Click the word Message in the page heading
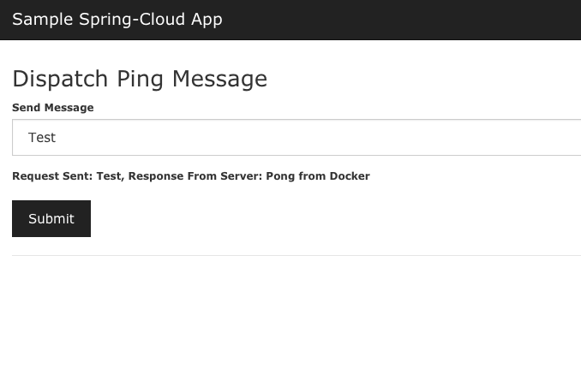The width and height of the screenshot is (581, 392). (x=219, y=79)
